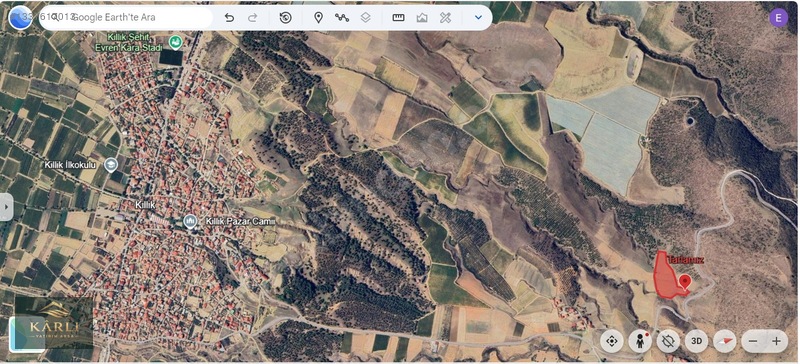The height and width of the screenshot is (364, 800).
Task: Click the crossed pencil and ruler icon
Action: click(x=445, y=18)
